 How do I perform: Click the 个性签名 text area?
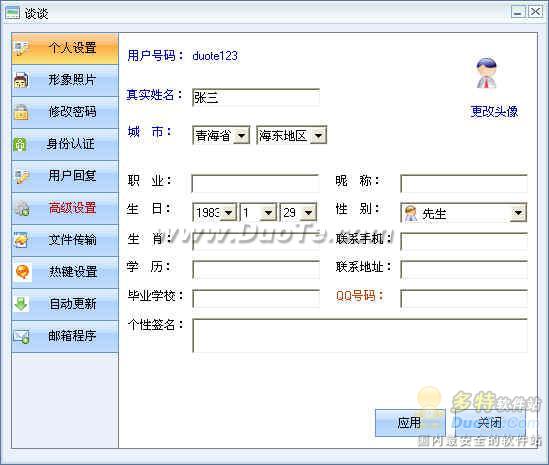click(360, 335)
